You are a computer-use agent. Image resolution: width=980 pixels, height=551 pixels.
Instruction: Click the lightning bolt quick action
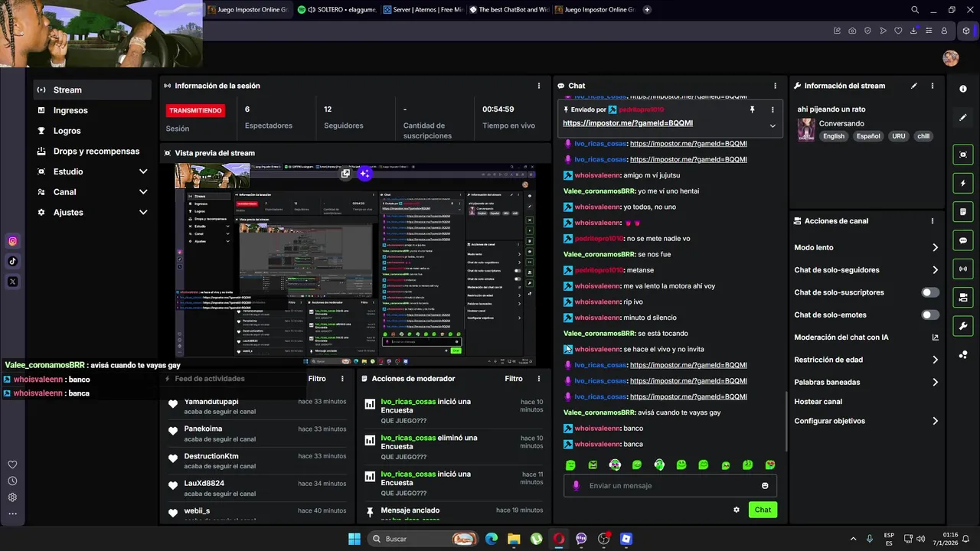[x=963, y=183]
